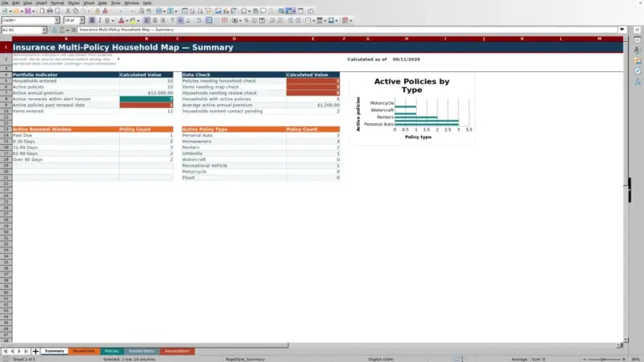Open Find and Replace icon
Viewport: 644px width, 362px height.
coord(141,11)
